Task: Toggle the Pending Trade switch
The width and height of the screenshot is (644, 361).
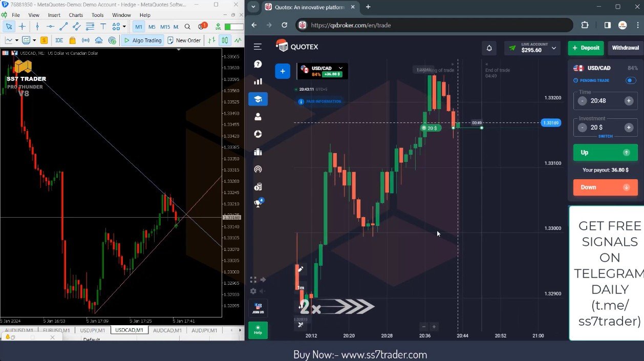Action: (631, 80)
